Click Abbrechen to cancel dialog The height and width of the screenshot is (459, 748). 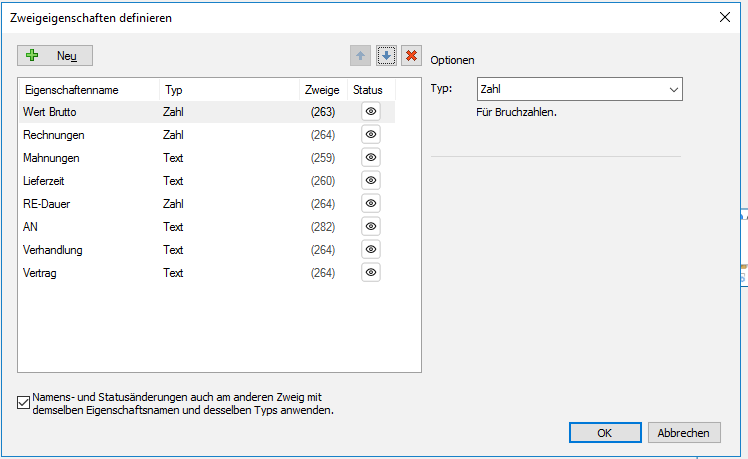tap(684, 433)
